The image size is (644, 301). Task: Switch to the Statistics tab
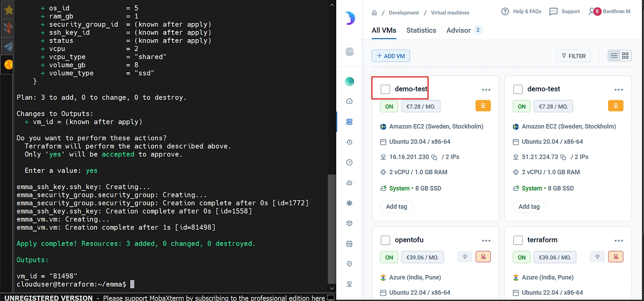tap(421, 30)
